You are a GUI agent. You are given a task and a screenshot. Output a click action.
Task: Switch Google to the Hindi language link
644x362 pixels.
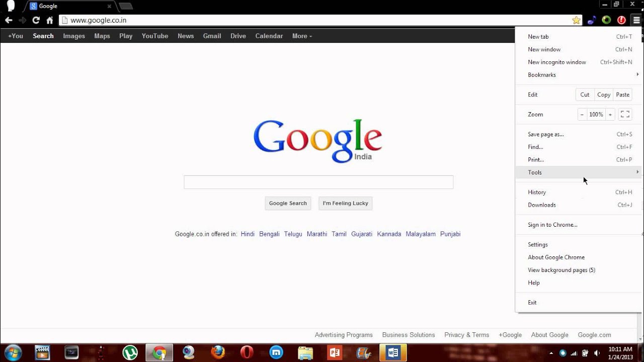click(248, 234)
